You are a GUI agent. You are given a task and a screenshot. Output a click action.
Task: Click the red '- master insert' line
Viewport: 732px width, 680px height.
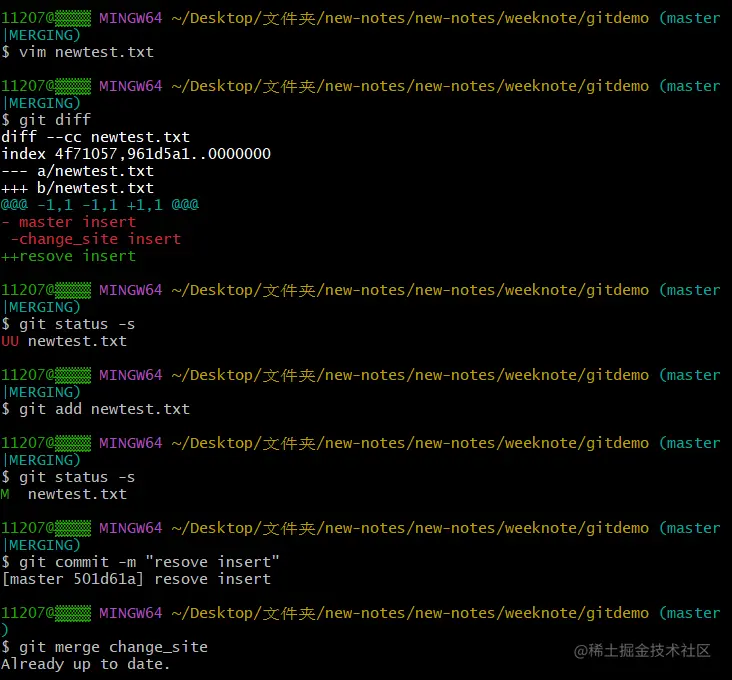tap(69, 222)
